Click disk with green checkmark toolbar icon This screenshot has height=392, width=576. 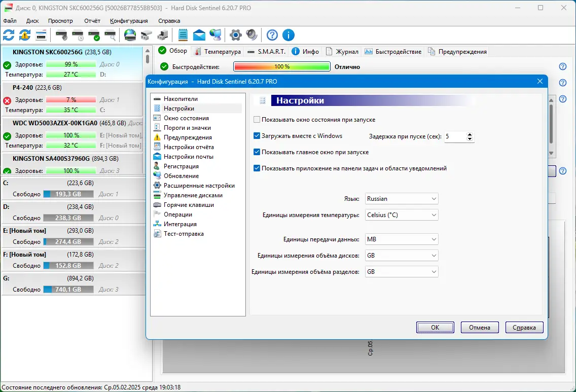tap(94, 35)
